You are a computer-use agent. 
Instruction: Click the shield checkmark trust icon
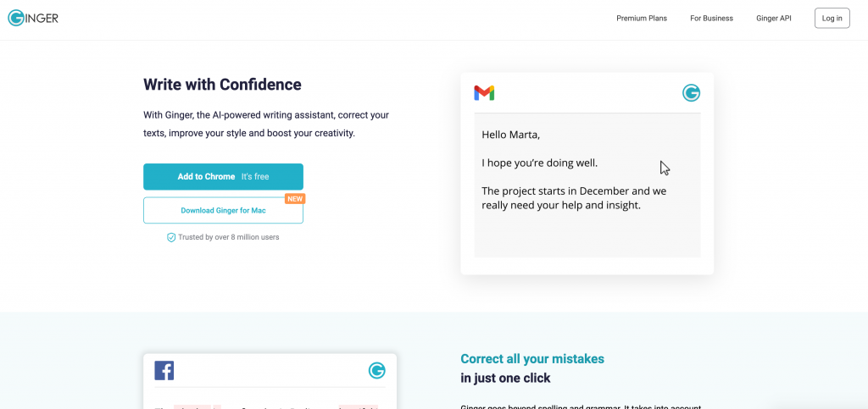[171, 237]
